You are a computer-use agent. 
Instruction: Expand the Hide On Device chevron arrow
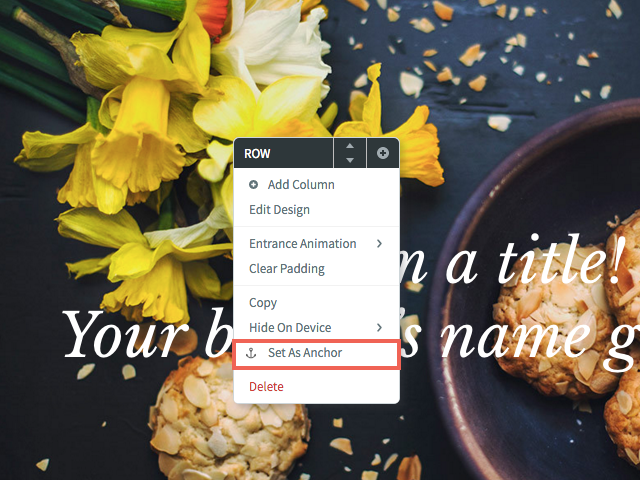tap(380, 327)
